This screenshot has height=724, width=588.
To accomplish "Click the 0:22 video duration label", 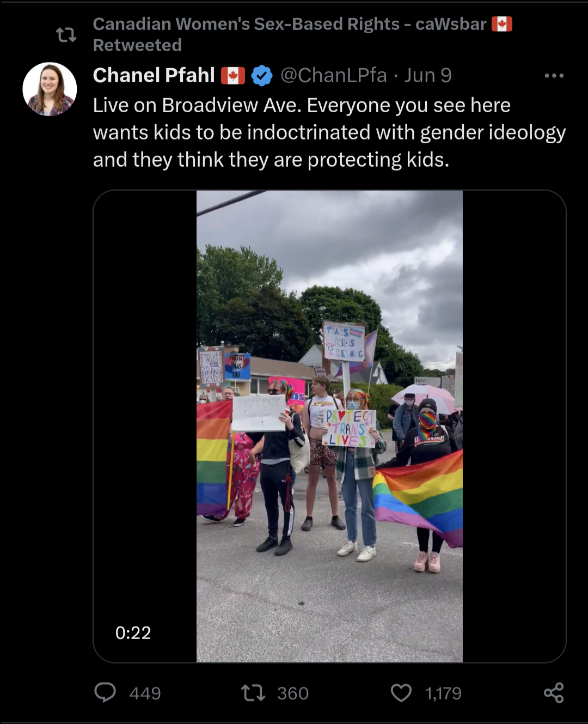I will (x=133, y=632).
